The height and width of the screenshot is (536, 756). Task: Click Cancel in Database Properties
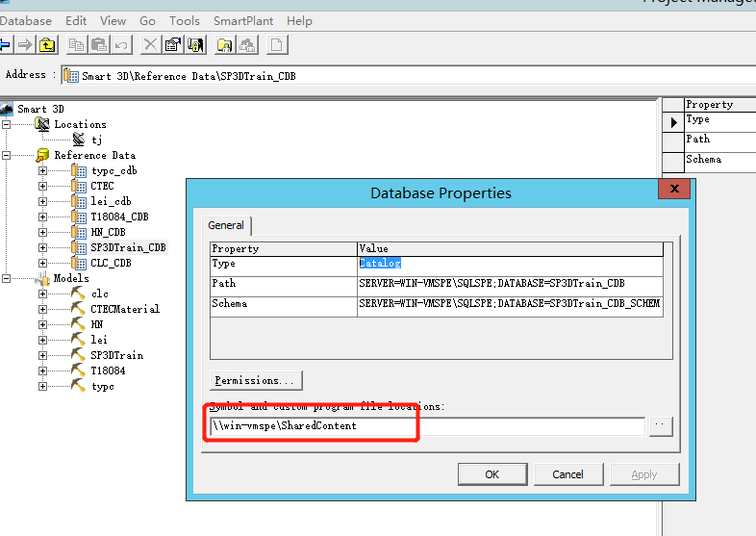[x=568, y=474]
